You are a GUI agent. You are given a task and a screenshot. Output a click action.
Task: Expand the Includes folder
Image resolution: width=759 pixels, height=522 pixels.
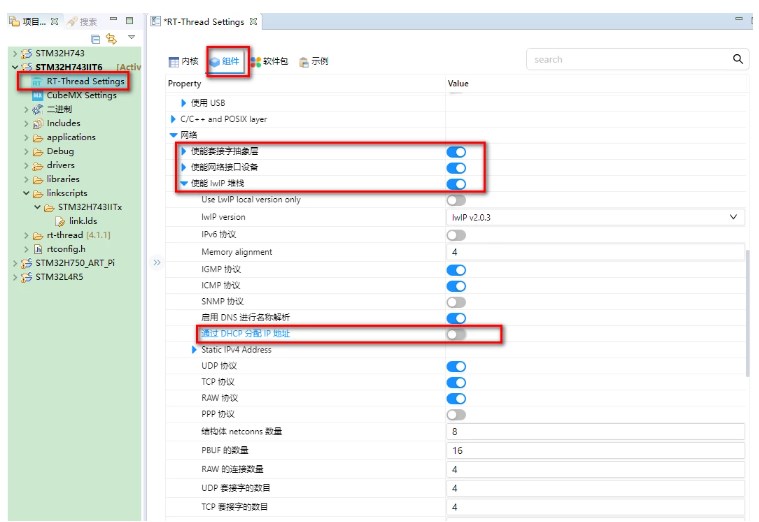(x=26, y=123)
